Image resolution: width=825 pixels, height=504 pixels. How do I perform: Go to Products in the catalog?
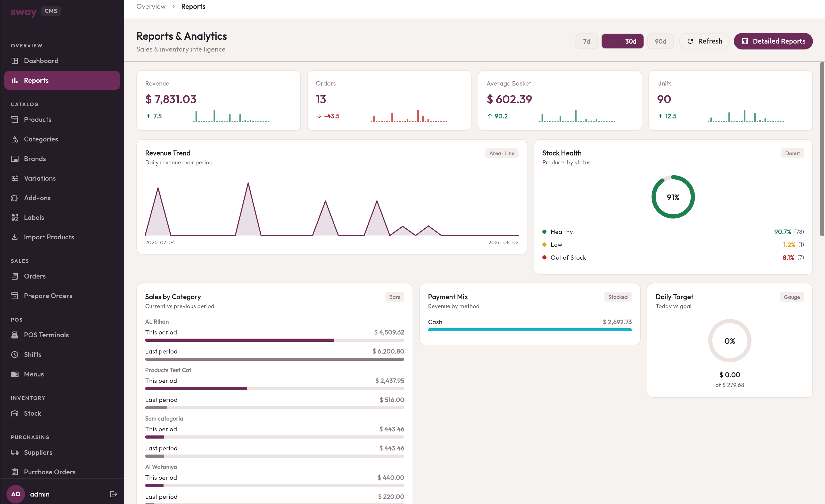coord(62,120)
